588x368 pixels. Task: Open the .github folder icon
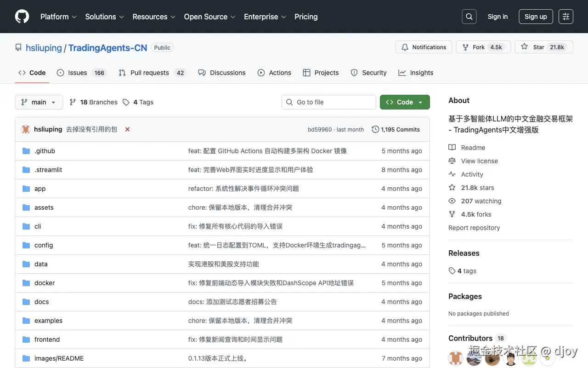coord(26,151)
